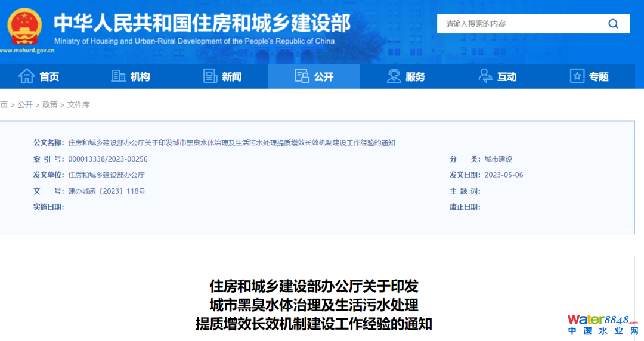Viewport: 644px width, 341px height.
Task: Click the document icon beside 公开
Action: tap(302, 76)
